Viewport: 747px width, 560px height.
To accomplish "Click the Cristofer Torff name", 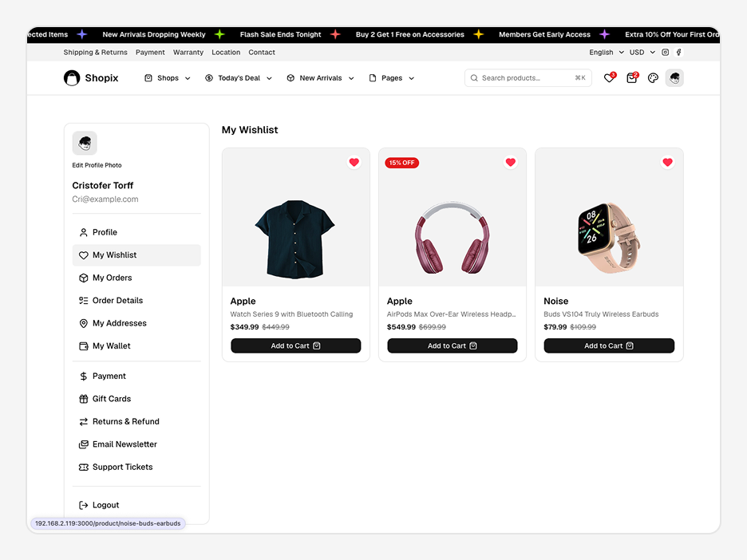I will tap(102, 185).
